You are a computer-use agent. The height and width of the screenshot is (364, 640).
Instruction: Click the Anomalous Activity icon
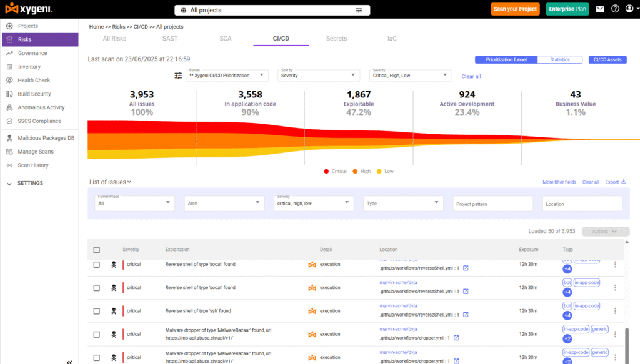coord(9,107)
